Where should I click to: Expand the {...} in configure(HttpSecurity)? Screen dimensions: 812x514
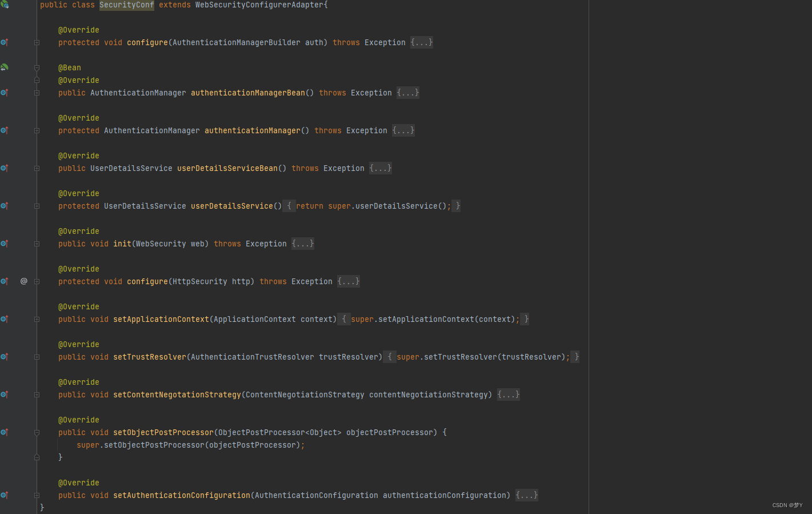pos(348,281)
